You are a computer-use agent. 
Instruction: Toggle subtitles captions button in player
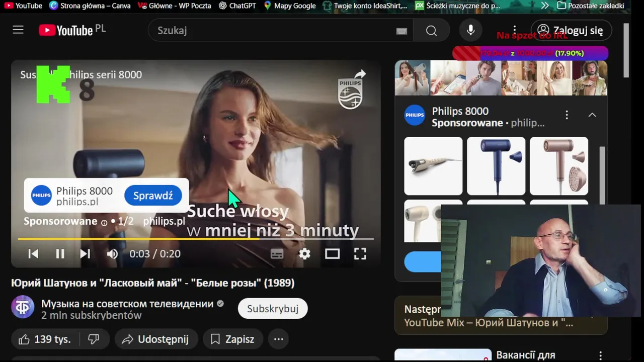coord(277,254)
